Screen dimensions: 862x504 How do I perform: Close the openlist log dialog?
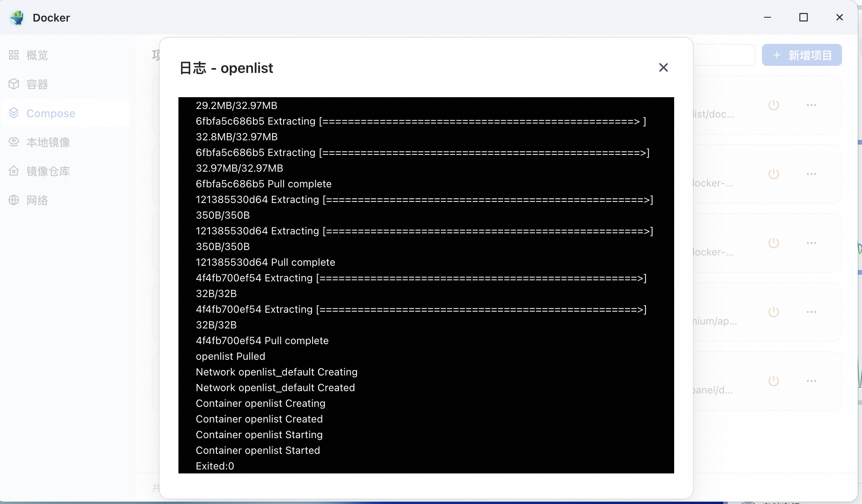coord(663,68)
